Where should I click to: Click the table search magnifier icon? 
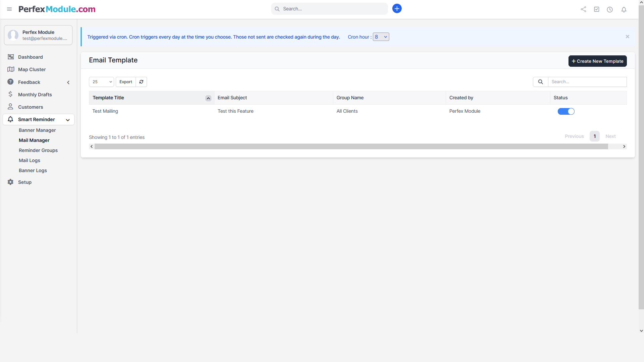(540, 82)
